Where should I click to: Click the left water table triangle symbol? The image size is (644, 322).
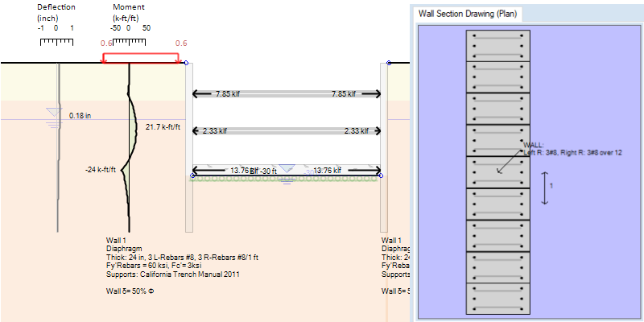54,112
